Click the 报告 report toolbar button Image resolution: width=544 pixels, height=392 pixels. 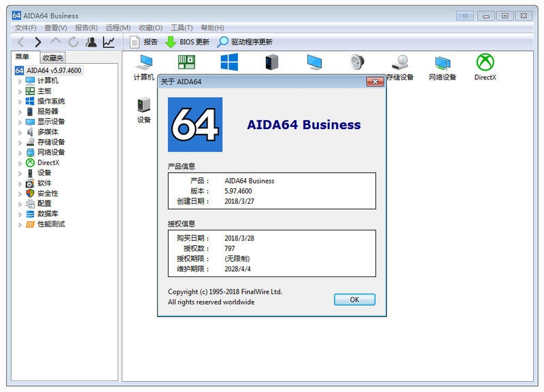(143, 42)
